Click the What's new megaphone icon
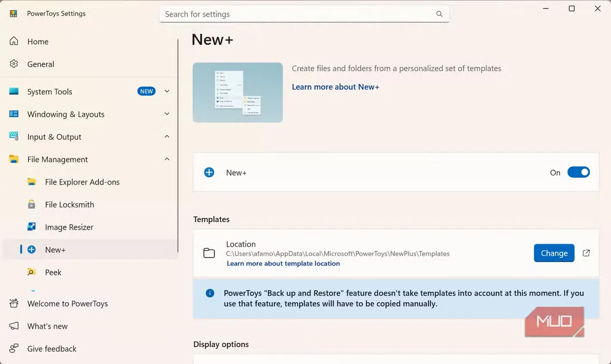611x364 pixels. [x=14, y=326]
